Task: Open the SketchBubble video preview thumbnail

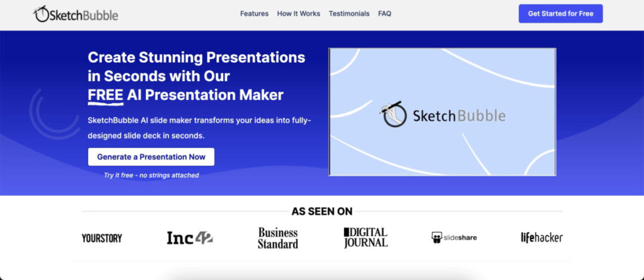Action: [x=442, y=112]
